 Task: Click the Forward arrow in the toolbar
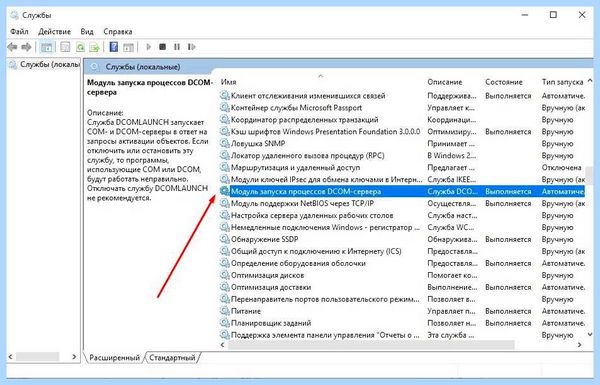[x=26, y=47]
